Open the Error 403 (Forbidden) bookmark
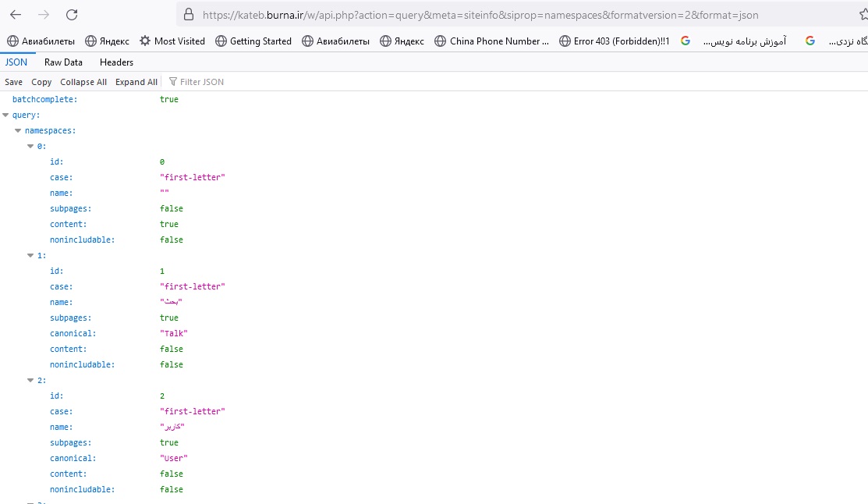Viewport: 868px width, 504px height. click(614, 41)
